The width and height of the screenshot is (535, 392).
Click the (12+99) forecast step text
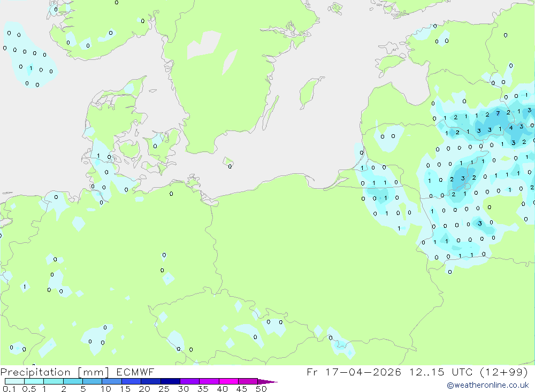(503, 372)
